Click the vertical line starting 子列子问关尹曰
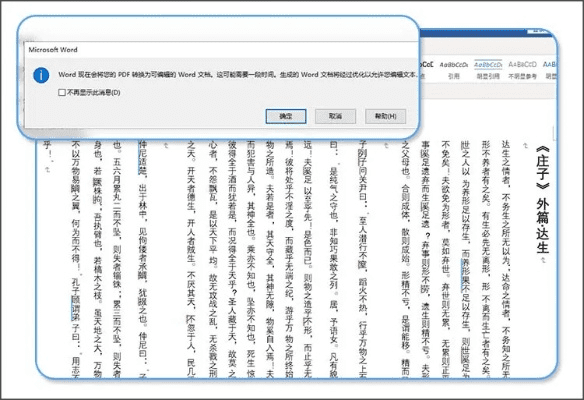Viewport: 584px width, 400px height. pyautogui.click(x=363, y=259)
